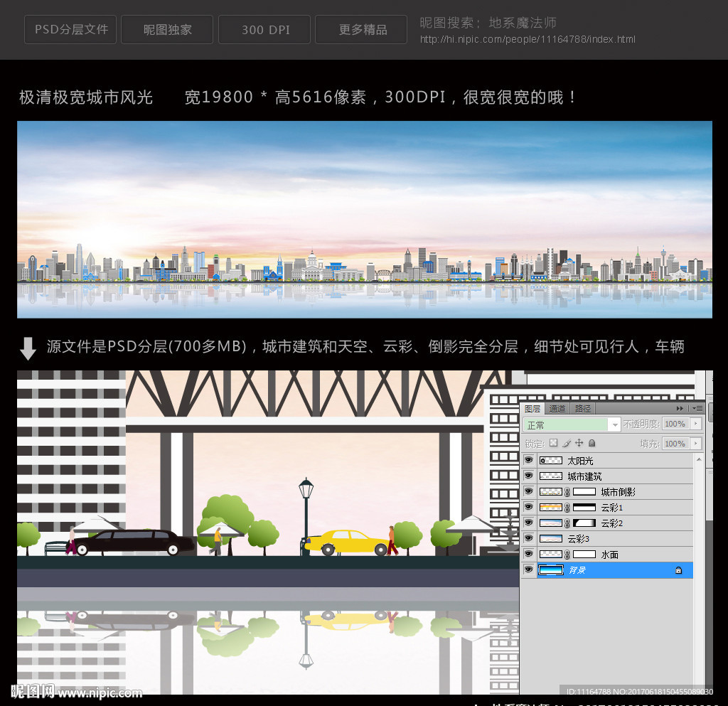
Task: Open the hi.nipic.com people link
Action: [x=528, y=39]
